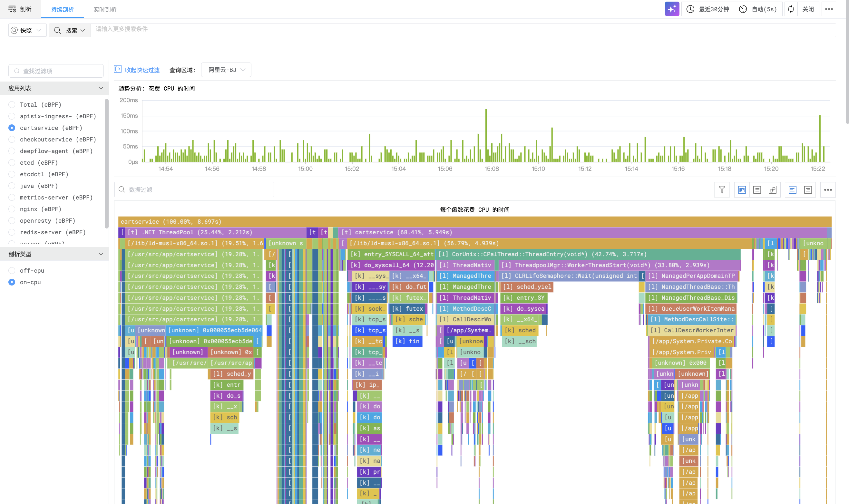Viewport: 849px width, 504px height.
Task: Collapse the 应用列表 section
Action: click(x=101, y=88)
